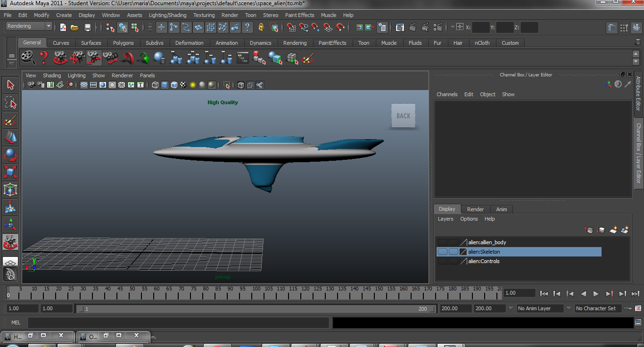Image resolution: width=644 pixels, height=347 pixels.
Task: Click the green redo arrow shelf icon
Action: (x=144, y=58)
